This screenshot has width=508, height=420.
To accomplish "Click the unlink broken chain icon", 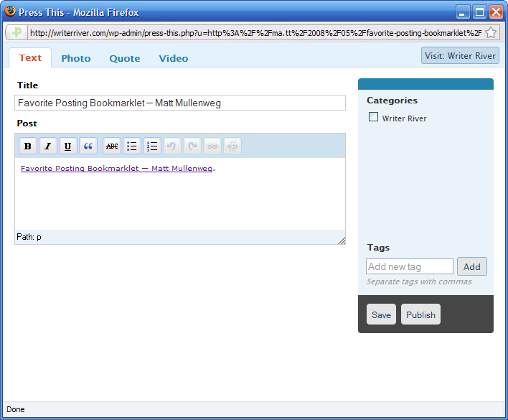I will (x=232, y=146).
